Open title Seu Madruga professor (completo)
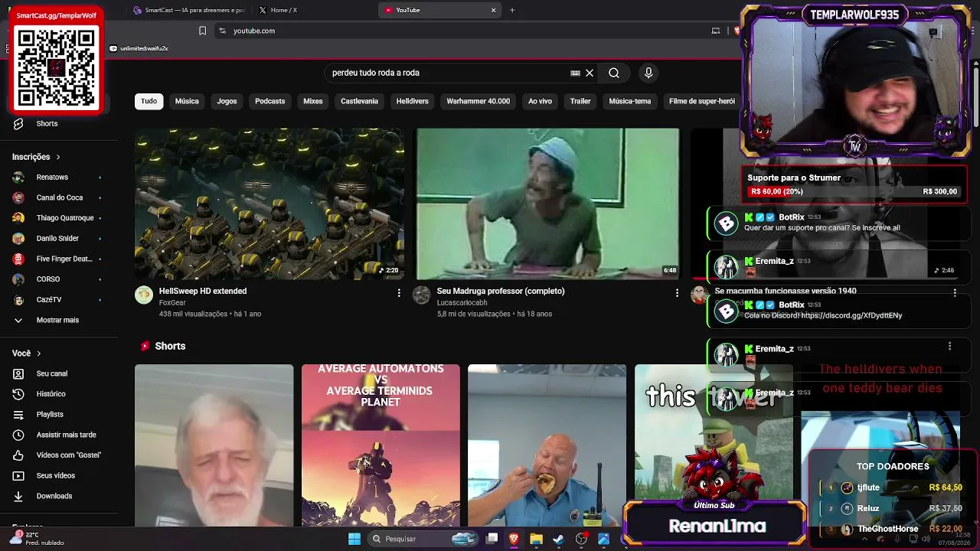The width and height of the screenshot is (980, 551). click(501, 291)
